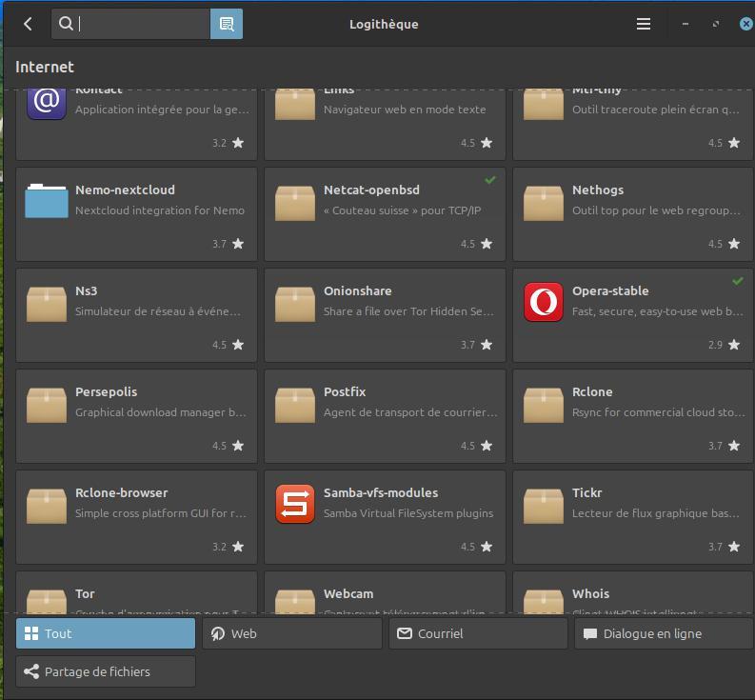Click the star beside Nemo-nextcloud's 3.7 rating

coord(238,244)
